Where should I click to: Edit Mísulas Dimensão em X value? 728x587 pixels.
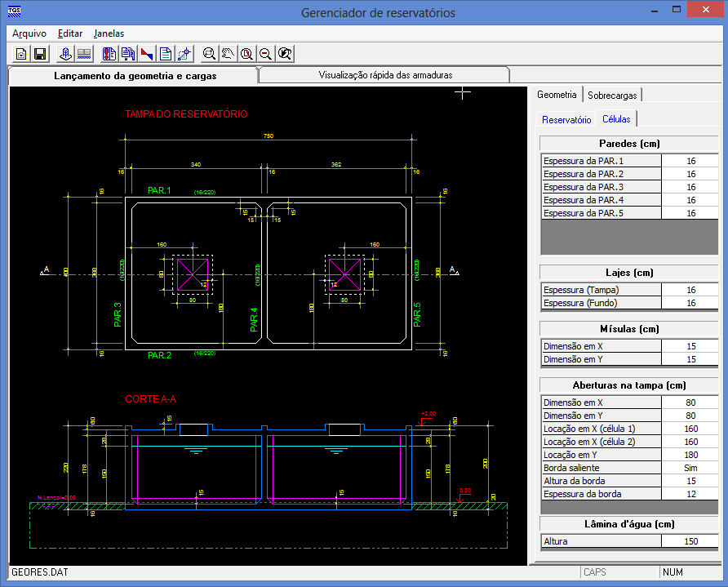click(690, 346)
